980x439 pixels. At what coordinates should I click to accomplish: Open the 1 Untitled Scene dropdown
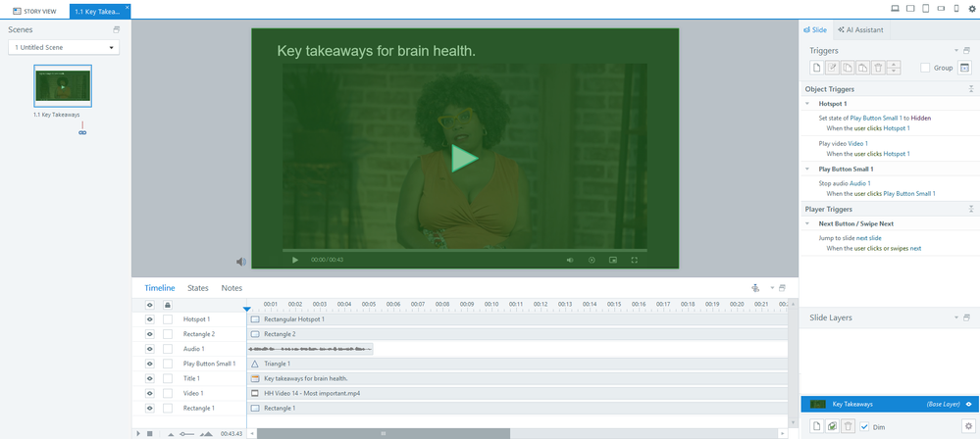64,47
